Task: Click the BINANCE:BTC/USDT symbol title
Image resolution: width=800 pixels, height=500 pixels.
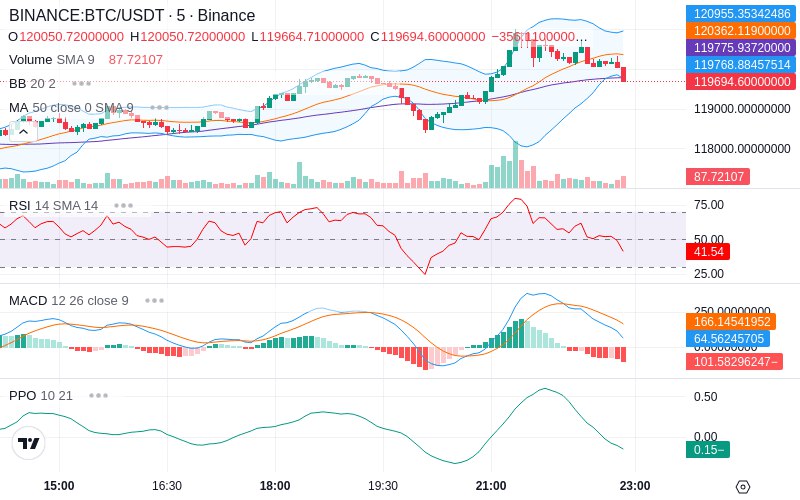Action: 132,15
